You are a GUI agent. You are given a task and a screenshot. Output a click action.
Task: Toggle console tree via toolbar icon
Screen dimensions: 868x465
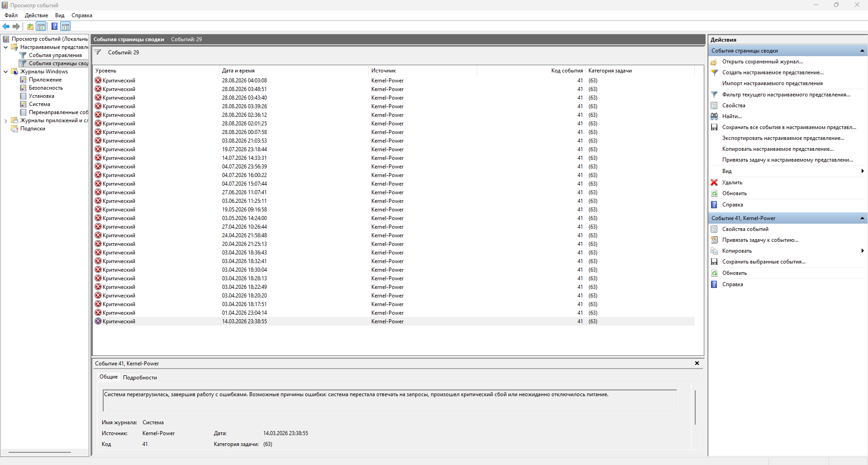41,26
